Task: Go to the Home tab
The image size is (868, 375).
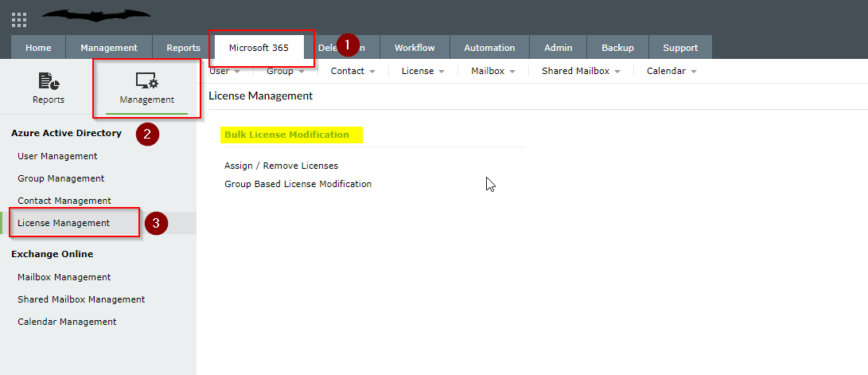Action: tap(38, 48)
